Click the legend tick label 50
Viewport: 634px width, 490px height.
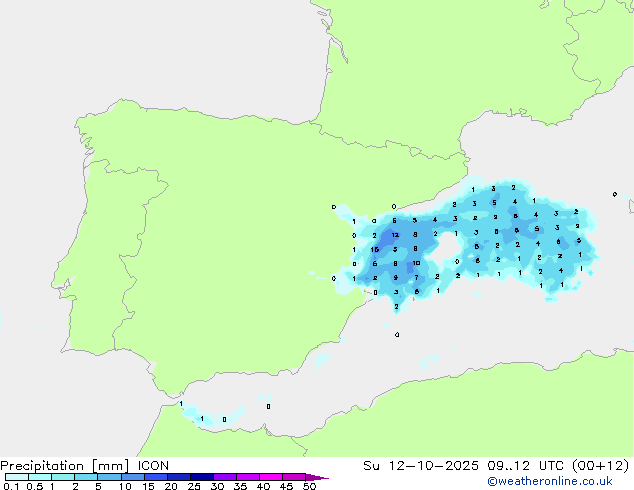point(308,486)
